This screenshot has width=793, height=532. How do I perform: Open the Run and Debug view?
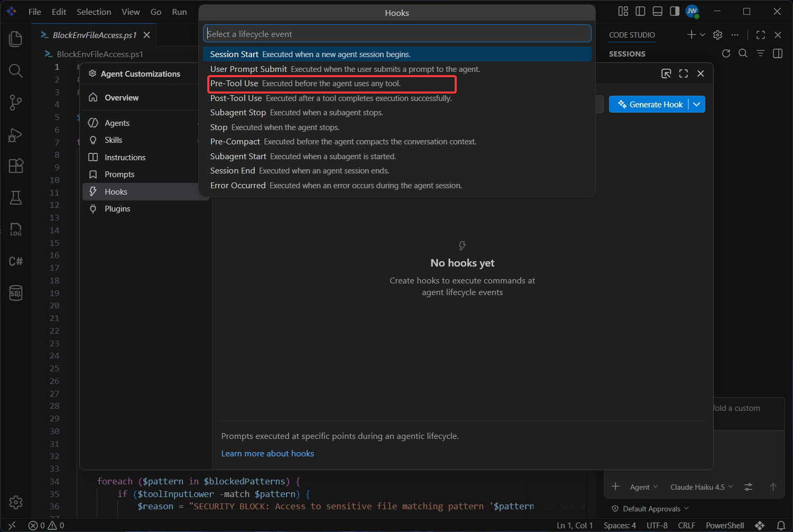(16, 135)
